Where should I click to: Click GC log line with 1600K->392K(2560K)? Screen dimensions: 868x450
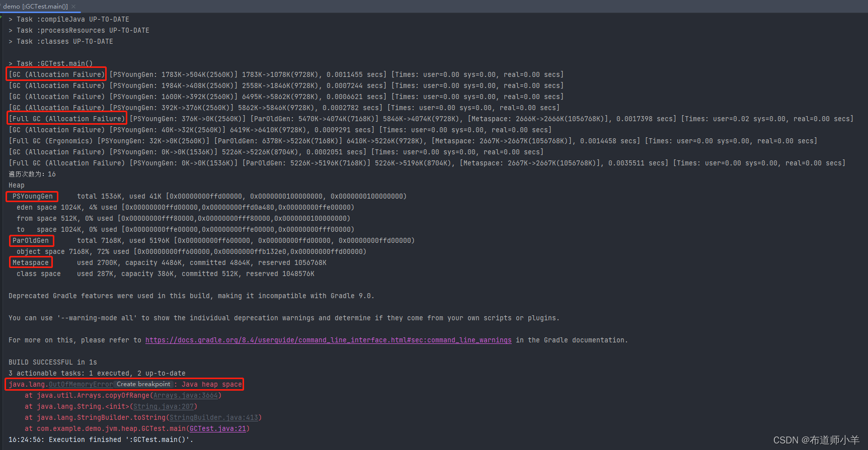point(286,97)
